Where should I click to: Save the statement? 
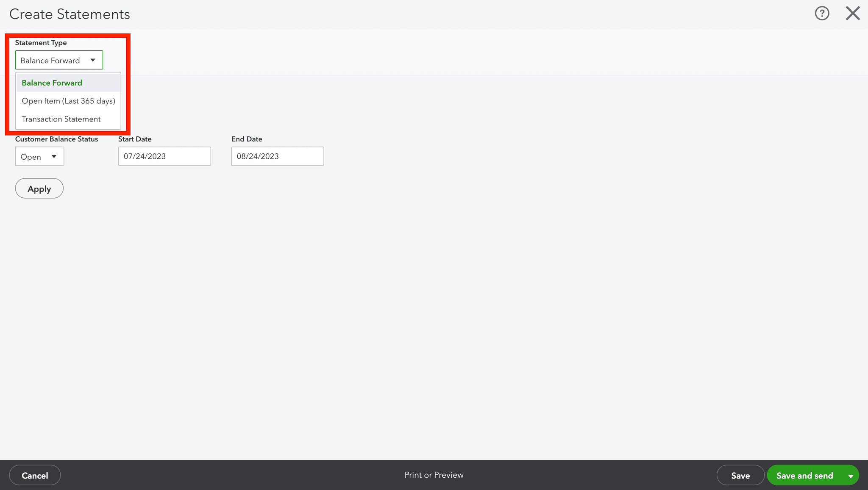coord(740,475)
